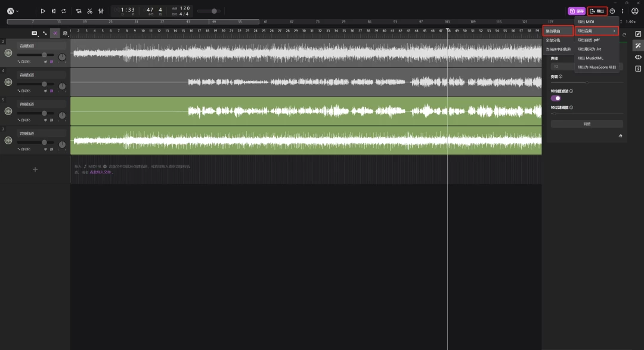
Task: Adjust the threshold slider at bottom of panel
Action: 587,113
